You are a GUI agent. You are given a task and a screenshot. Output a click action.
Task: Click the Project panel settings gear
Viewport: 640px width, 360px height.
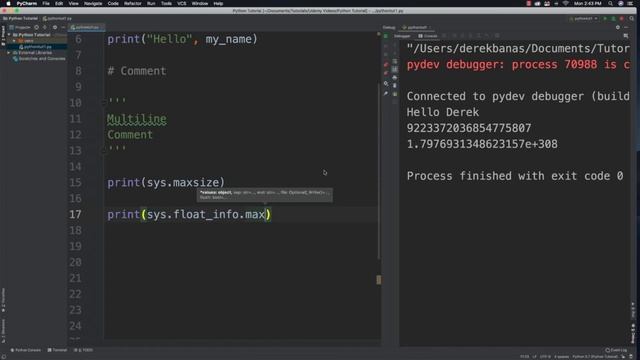(x=55, y=27)
